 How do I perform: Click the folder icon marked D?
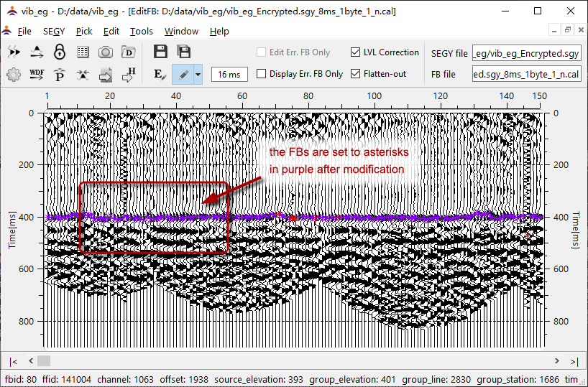[129, 52]
